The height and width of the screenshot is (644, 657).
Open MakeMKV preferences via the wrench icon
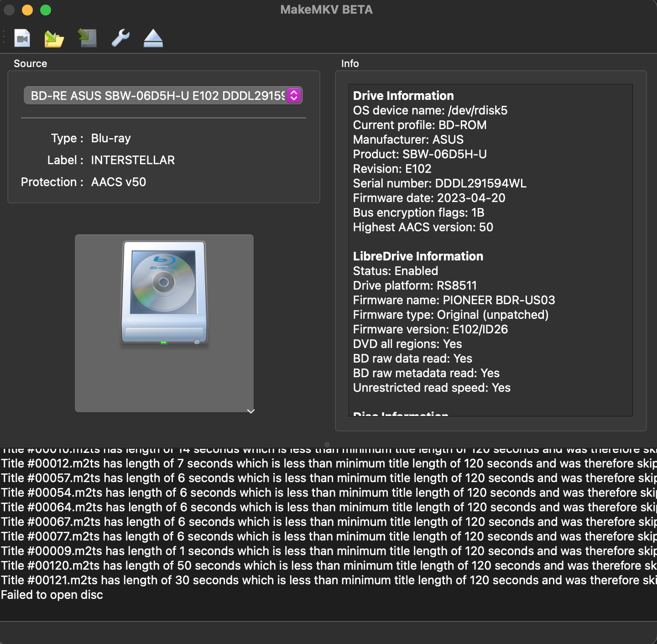[120, 38]
